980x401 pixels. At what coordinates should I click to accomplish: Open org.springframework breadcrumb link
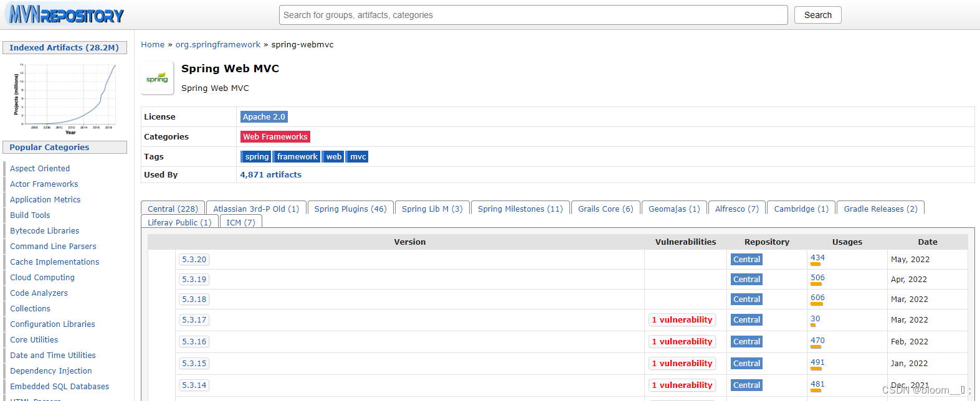[218, 45]
